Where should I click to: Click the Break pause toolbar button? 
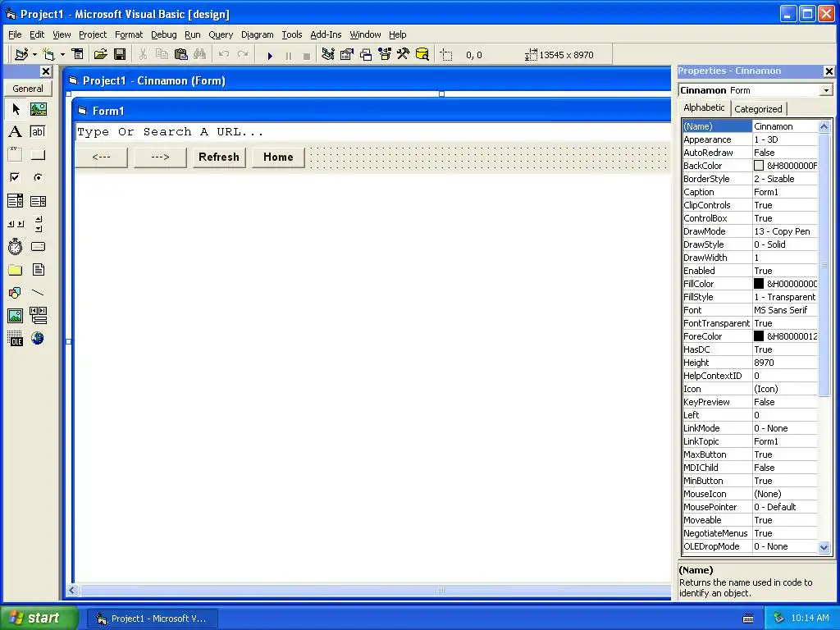coord(288,55)
